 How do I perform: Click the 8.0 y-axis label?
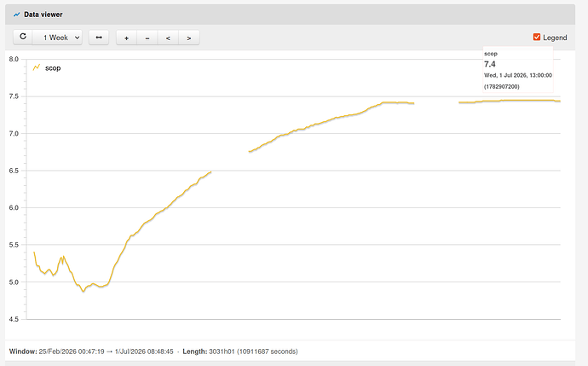pyautogui.click(x=14, y=59)
